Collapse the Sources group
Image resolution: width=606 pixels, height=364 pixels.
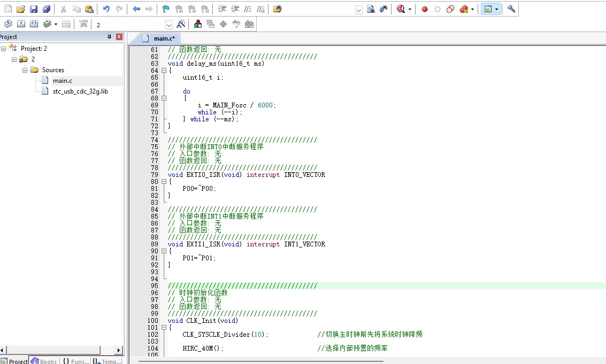(x=25, y=70)
